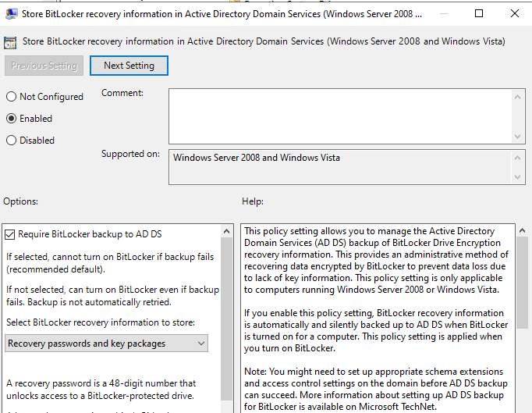Click the Help panel scrollbar thumb

522,283
